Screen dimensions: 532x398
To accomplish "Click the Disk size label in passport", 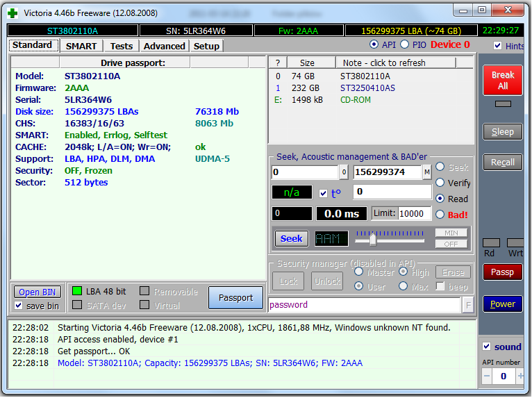I will click(34, 112).
